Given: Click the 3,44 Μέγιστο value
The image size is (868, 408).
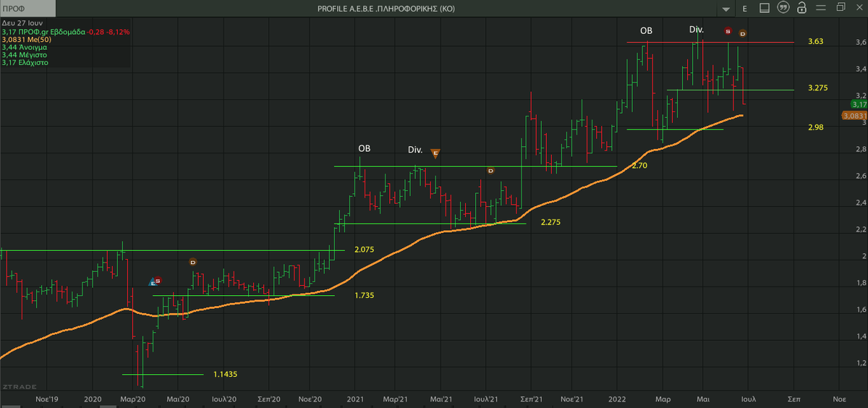Looking at the screenshot, I should click(x=25, y=55).
